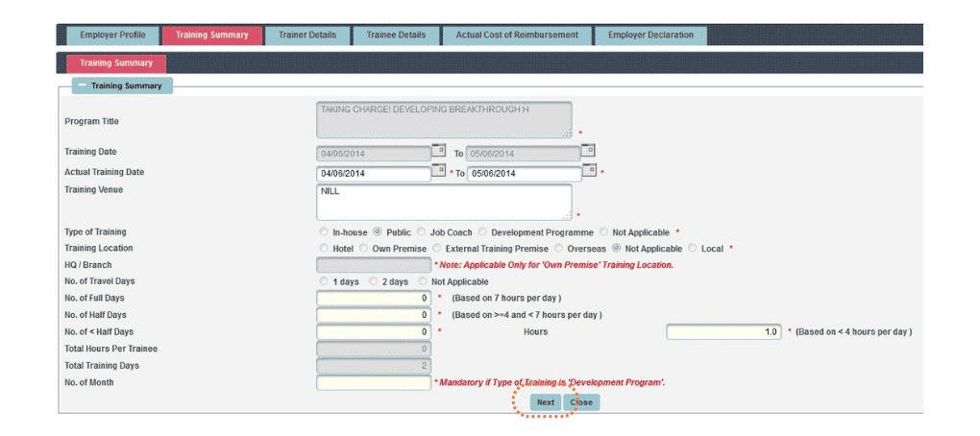Select Public training type

[x=378, y=231]
